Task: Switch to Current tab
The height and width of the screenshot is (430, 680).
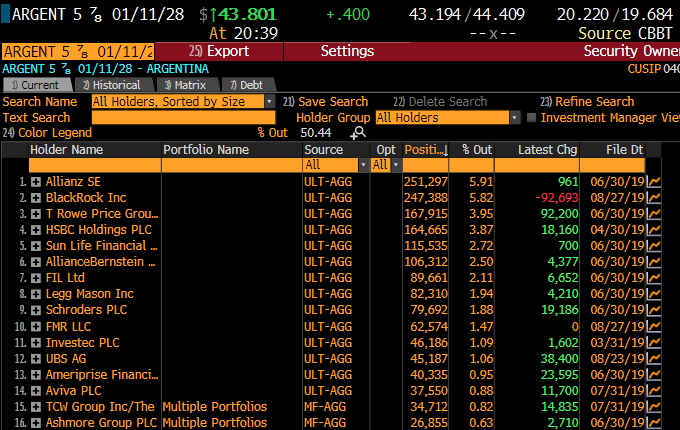Action: pyautogui.click(x=37, y=85)
